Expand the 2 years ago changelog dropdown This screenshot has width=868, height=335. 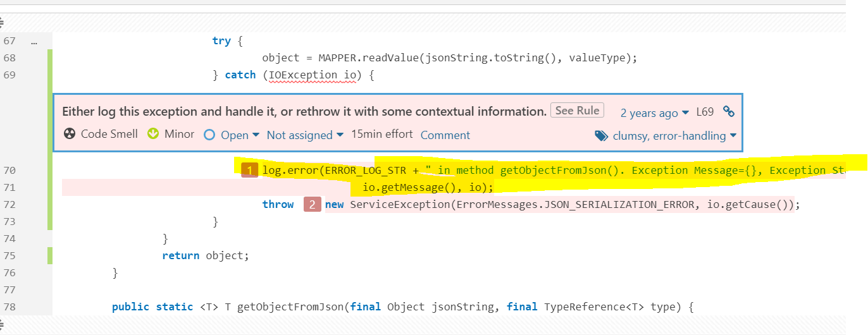pyautogui.click(x=654, y=113)
